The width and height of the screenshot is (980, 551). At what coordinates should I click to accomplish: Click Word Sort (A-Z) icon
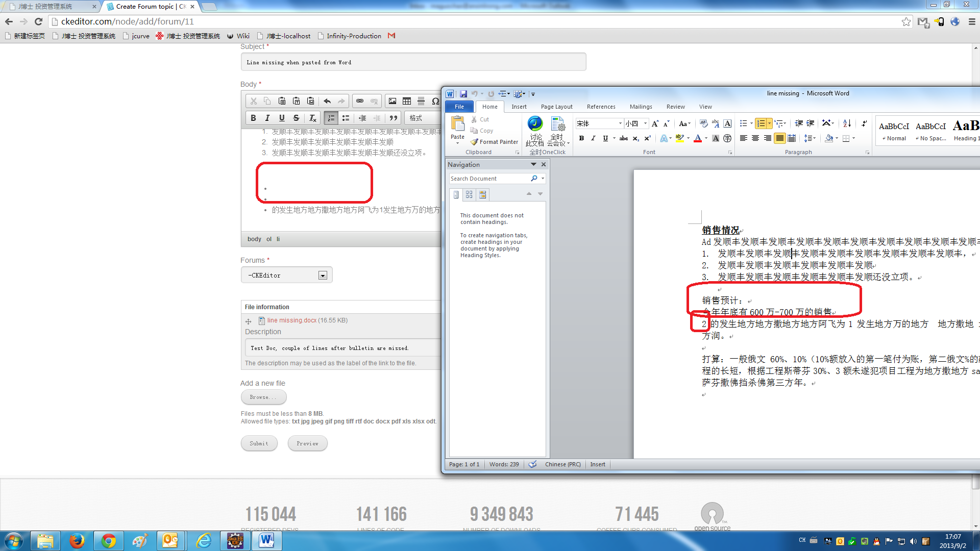click(x=847, y=123)
